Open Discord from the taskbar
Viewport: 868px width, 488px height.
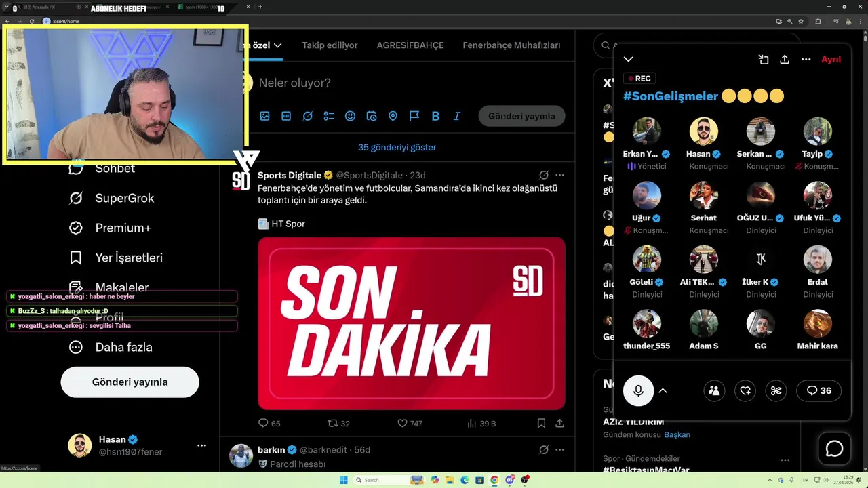(509, 480)
